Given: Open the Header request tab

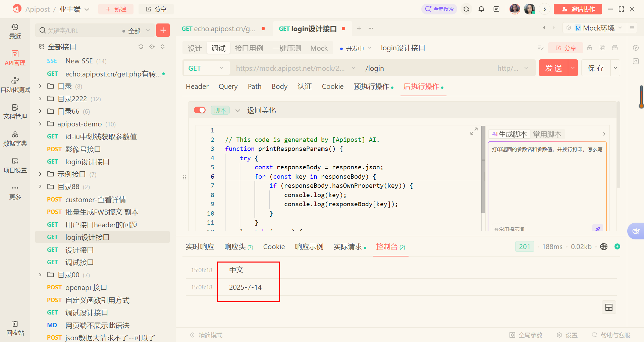Looking at the screenshot, I should pyautogui.click(x=197, y=87).
